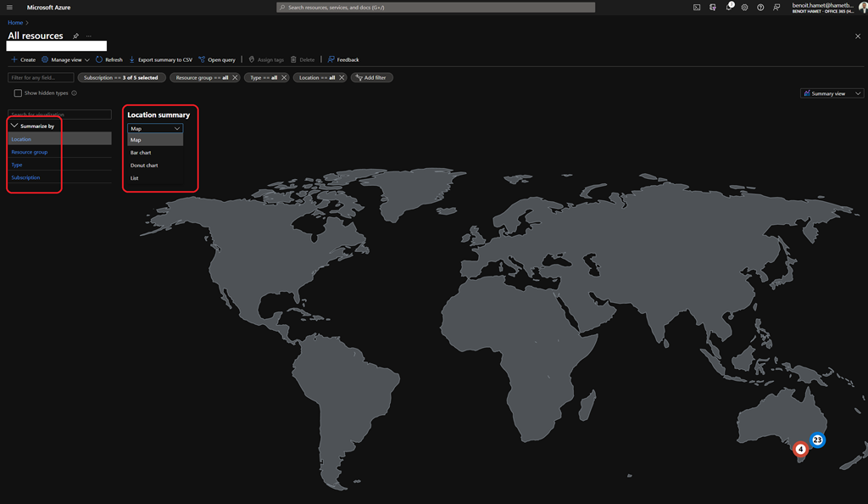This screenshot has height=504, width=868.
Task: Launch Cloud Shell from the top bar
Action: pos(697,7)
